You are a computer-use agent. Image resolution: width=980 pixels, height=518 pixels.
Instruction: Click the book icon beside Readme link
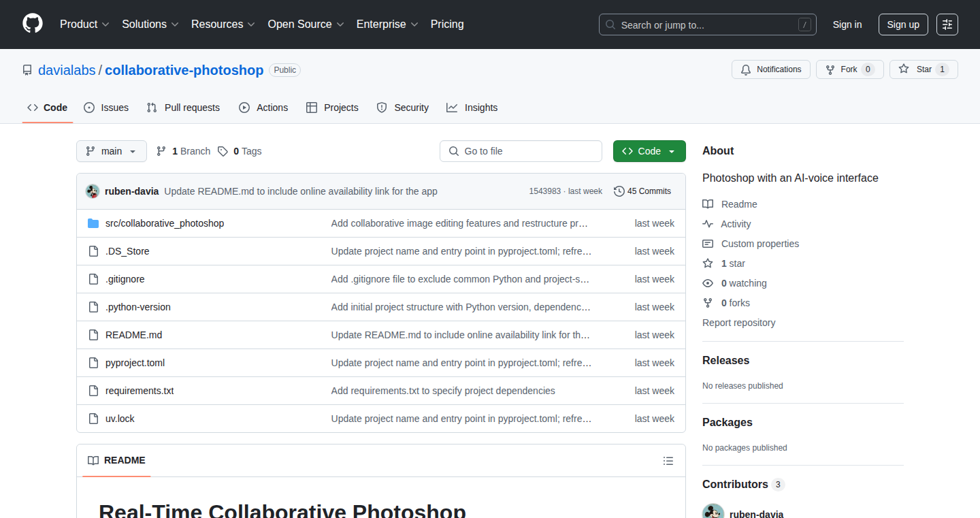click(708, 204)
